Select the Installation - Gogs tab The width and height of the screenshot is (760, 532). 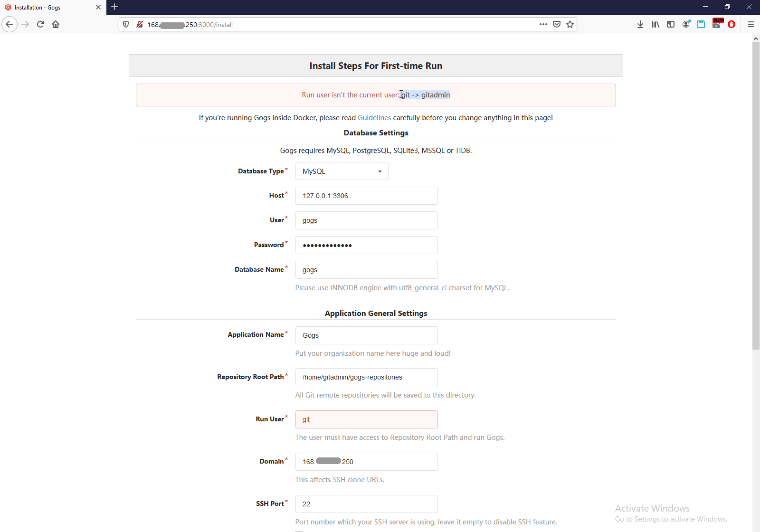point(53,7)
